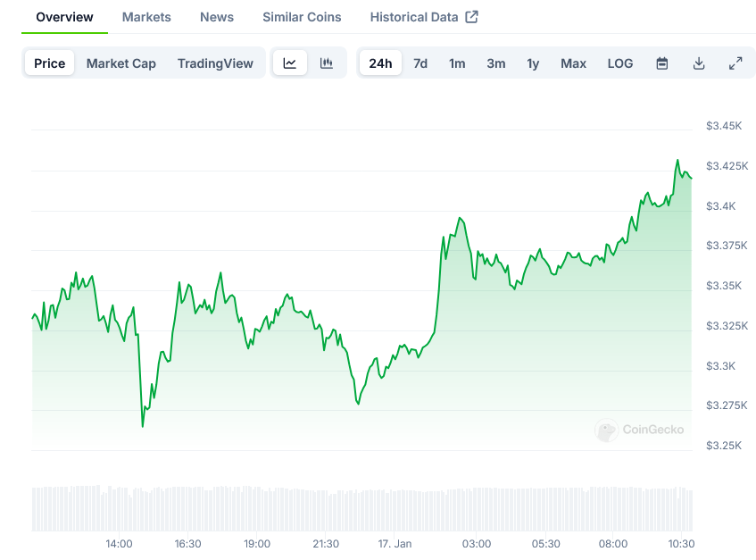Click the volume bars below the chart

pyautogui.click(x=361, y=509)
